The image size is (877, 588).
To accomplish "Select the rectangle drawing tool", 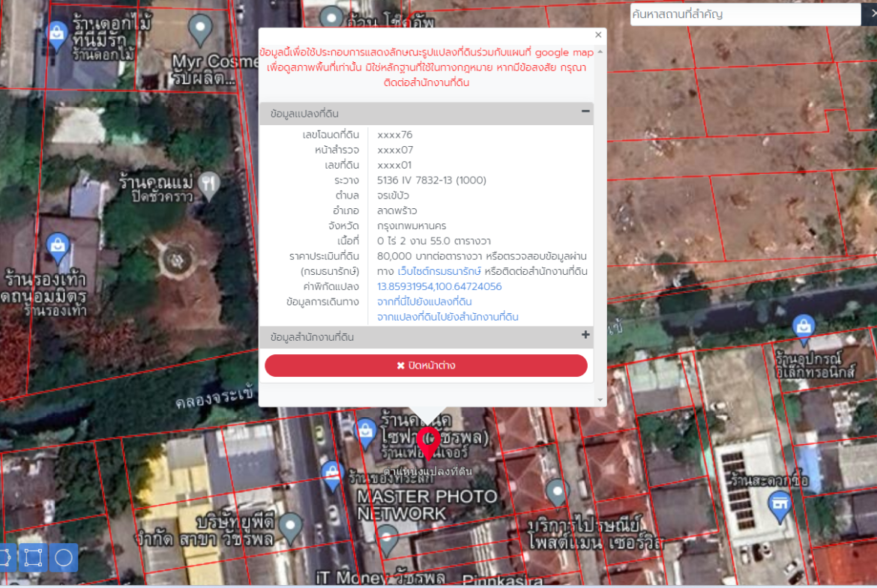I will (33, 558).
